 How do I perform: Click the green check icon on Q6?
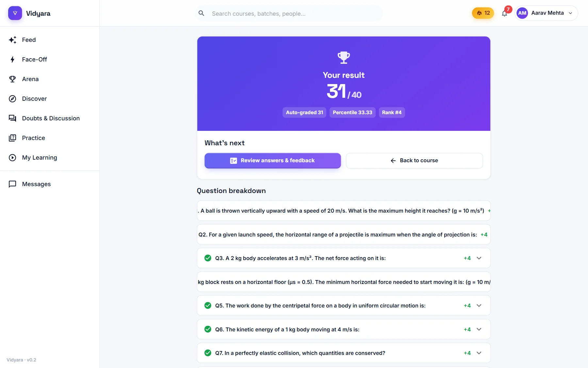tap(208, 329)
